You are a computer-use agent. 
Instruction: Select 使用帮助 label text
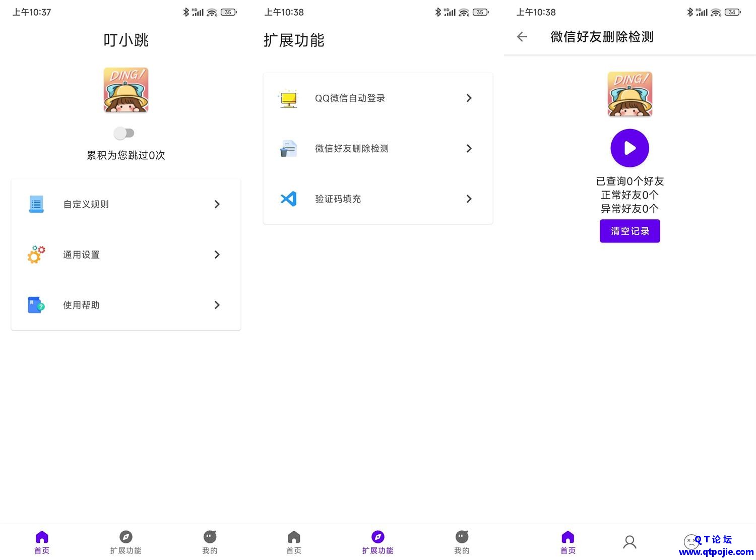(81, 305)
